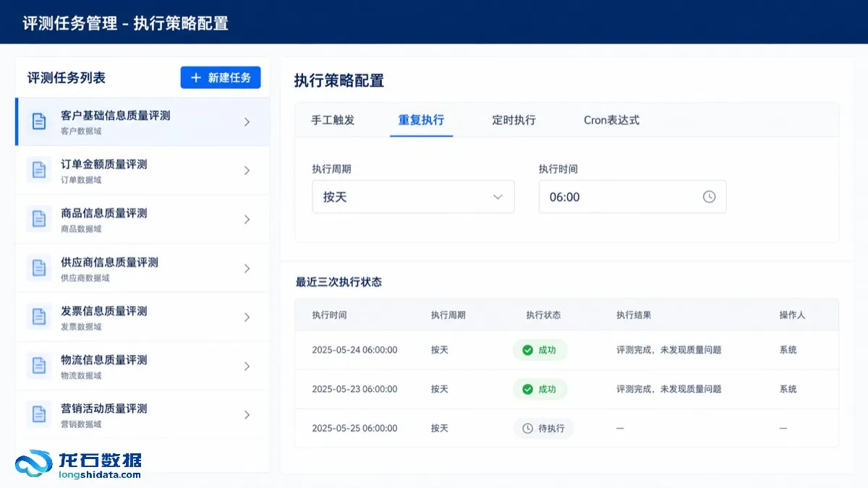The height and width of the screenshot is (488, 868).
Task: Click document icon of 发票信息质量评测
Action: tap(39, 317)
